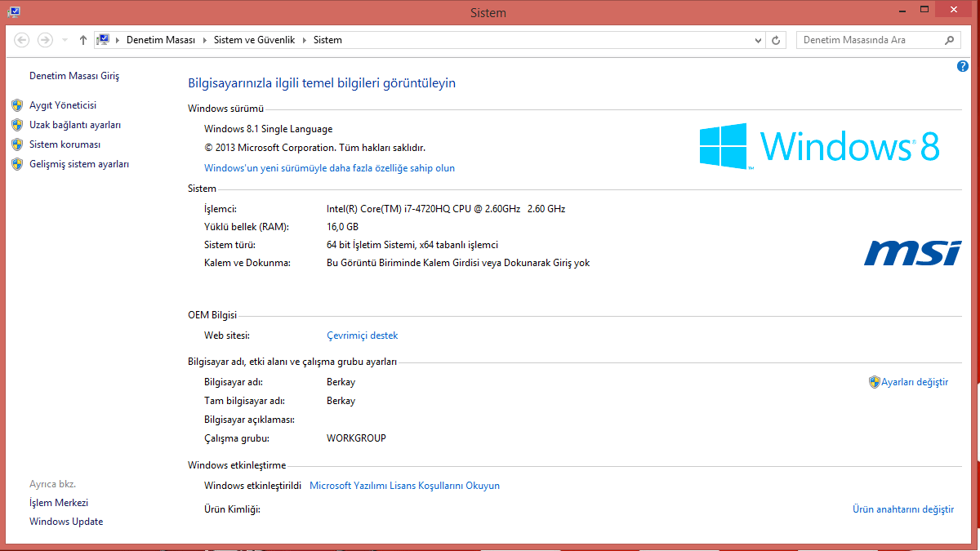Select text Windows 8.1 Single Language
Screen dimensions: 980x551
tap(268, 129)
